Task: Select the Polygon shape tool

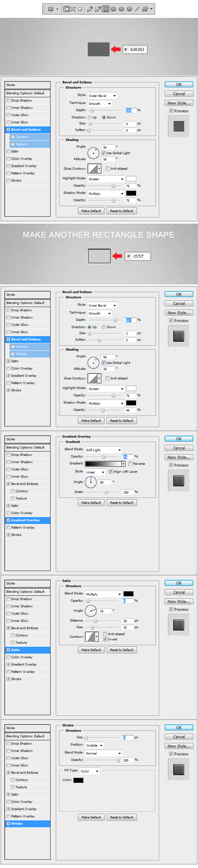Action: pyautogui.click(x=129, y=9)
